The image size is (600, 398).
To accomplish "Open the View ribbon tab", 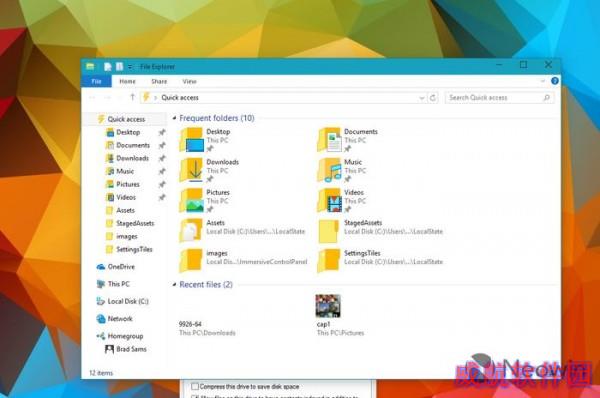I will point(189,81).
